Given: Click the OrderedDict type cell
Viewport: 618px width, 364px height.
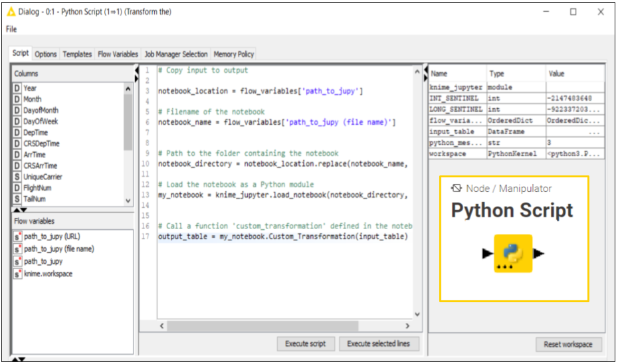Looking at the screenshot, I should coord(516,120).
